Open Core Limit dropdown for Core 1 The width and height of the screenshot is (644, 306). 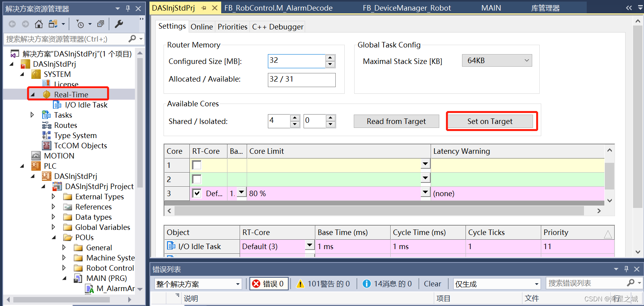pos(426,164)
